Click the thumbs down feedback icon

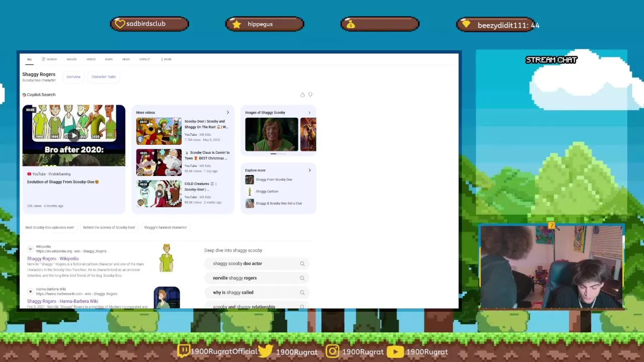pos(310,95)
